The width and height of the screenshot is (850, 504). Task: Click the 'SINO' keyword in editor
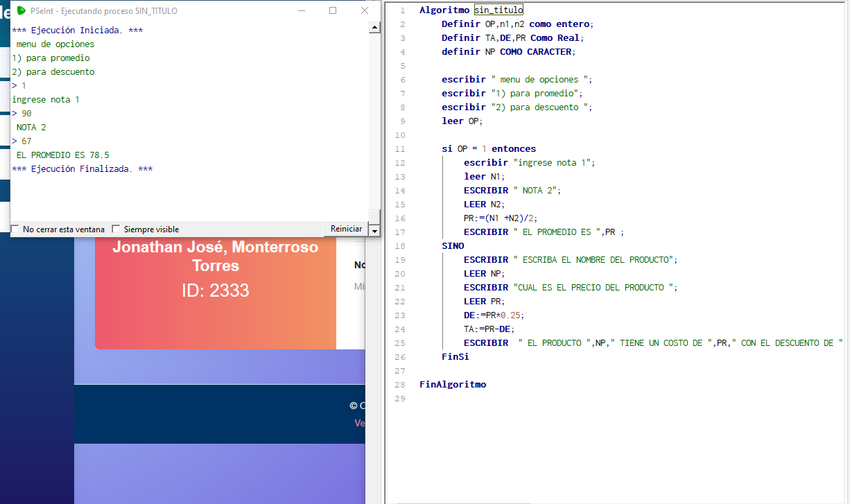pyautogui.click(x=453, y=245)
